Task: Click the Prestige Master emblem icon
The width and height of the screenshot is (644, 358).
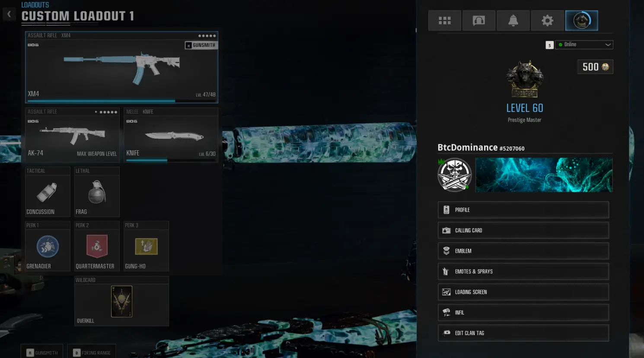Action: [525, 79]
